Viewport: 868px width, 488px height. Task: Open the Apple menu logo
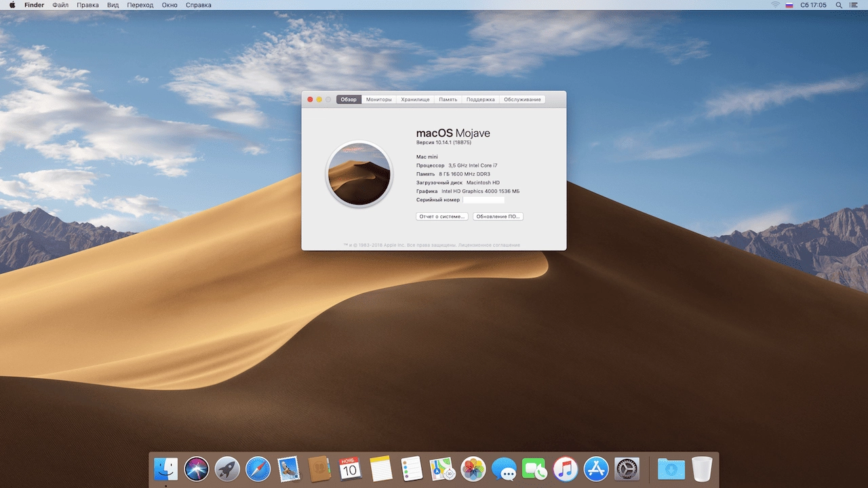click(x=12, y=5)
